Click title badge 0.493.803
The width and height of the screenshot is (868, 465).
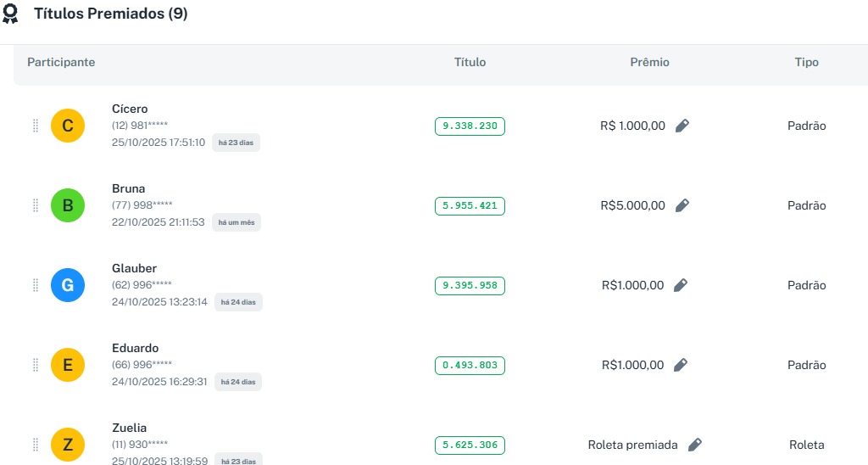click(470, 365)
